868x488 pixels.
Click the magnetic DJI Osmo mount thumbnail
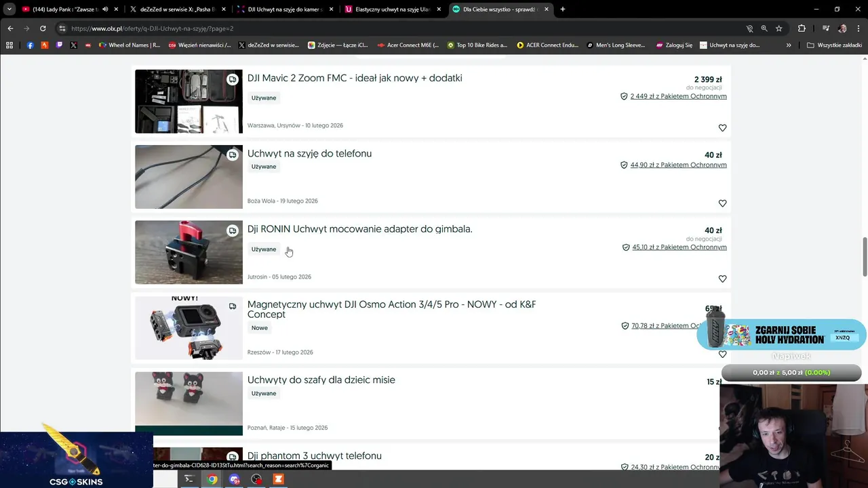(x=189, y=328)
